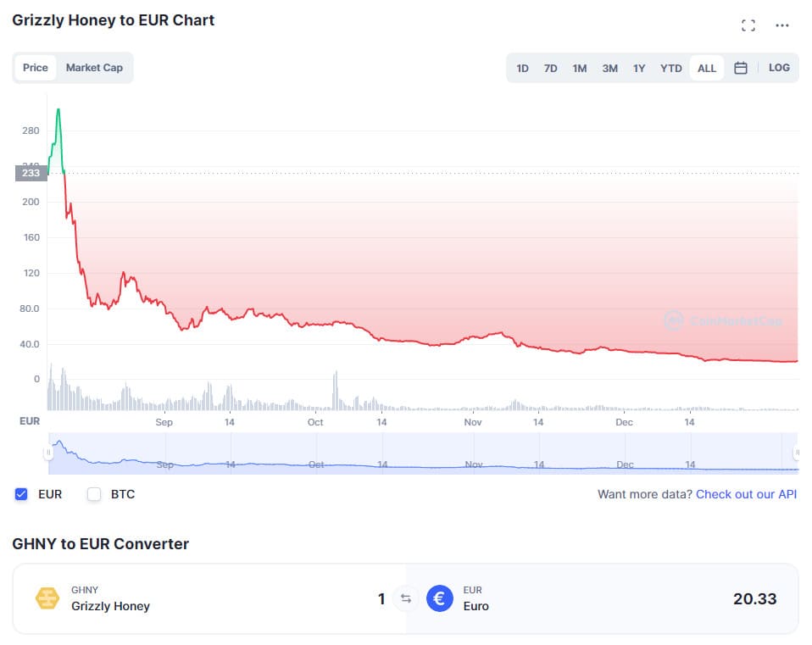Grab the right range slider handle
The image size is (812, 645).
[x=797, y=453]
